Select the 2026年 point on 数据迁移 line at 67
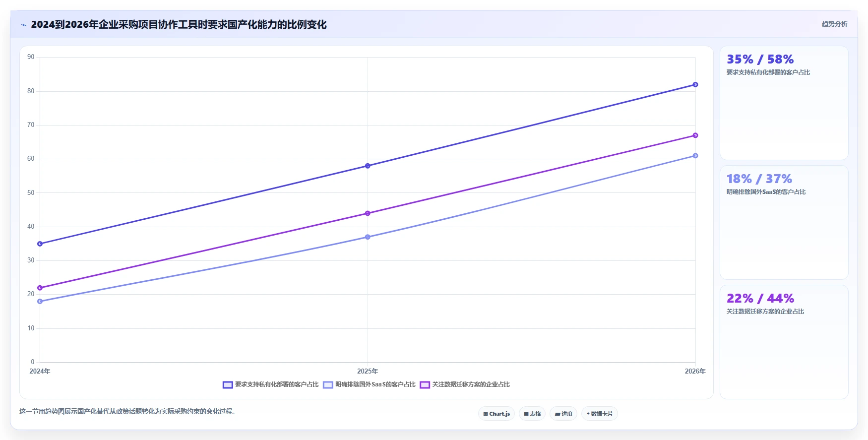The height and width of the screenshot is (440, 868). point(695,135)
